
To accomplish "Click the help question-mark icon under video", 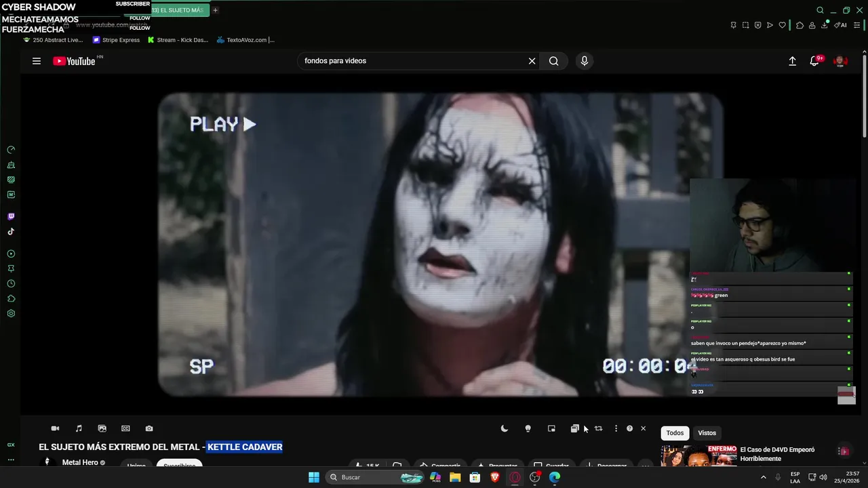I will coord(629,428).
